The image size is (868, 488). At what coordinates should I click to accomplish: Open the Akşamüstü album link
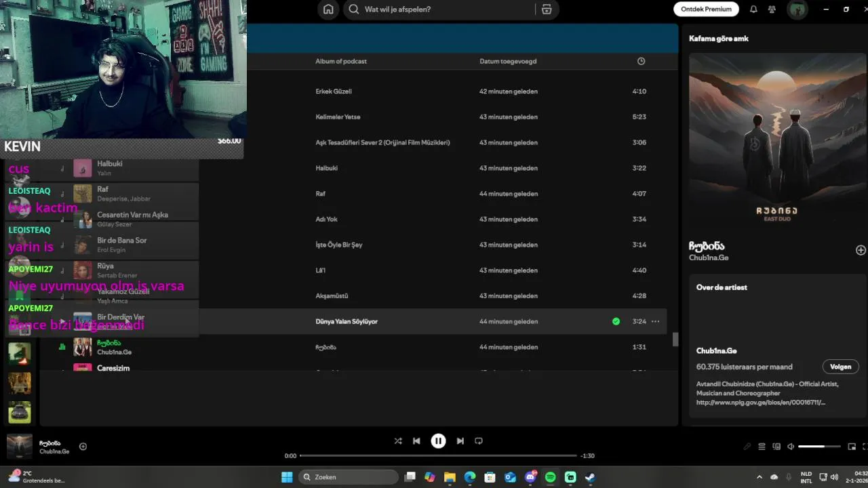[x=332, y=296]
